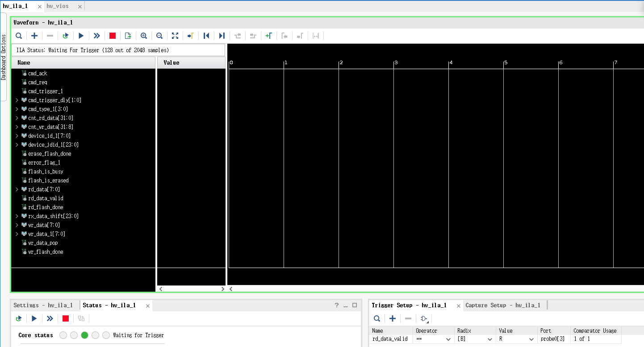Maximize the Status panel
Viewport: 644px width, 347px height.
[355, 305]
